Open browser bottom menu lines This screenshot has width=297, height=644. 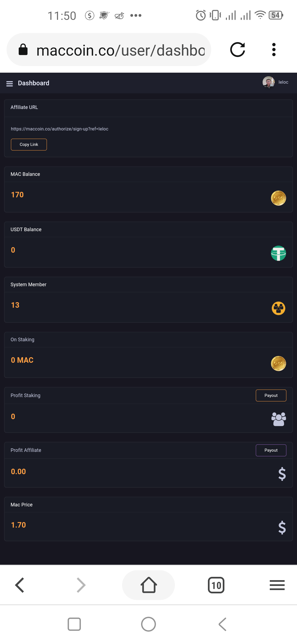pyautogui.click(x=277, y=585)
